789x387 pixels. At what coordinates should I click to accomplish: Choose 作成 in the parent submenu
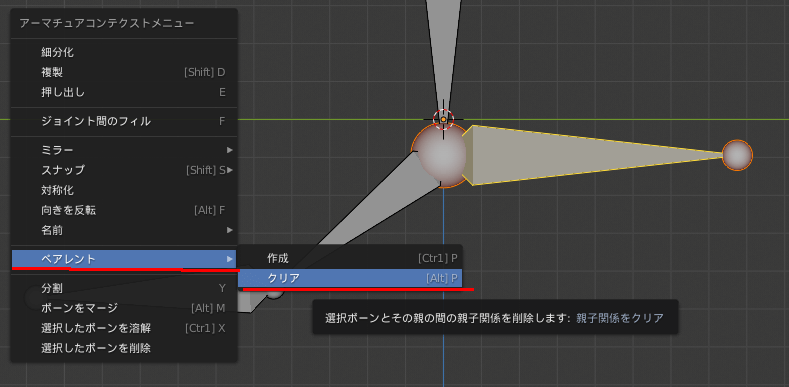click(x=350, y=259)
